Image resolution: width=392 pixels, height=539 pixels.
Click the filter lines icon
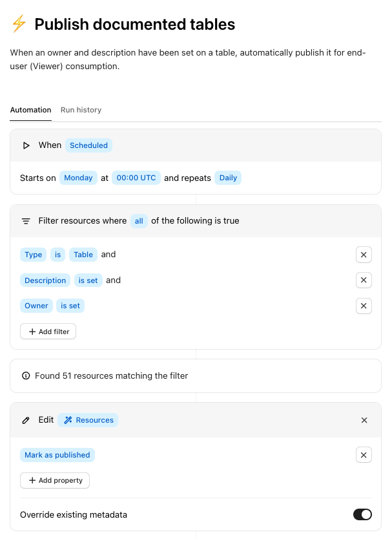tap(26, 221)
